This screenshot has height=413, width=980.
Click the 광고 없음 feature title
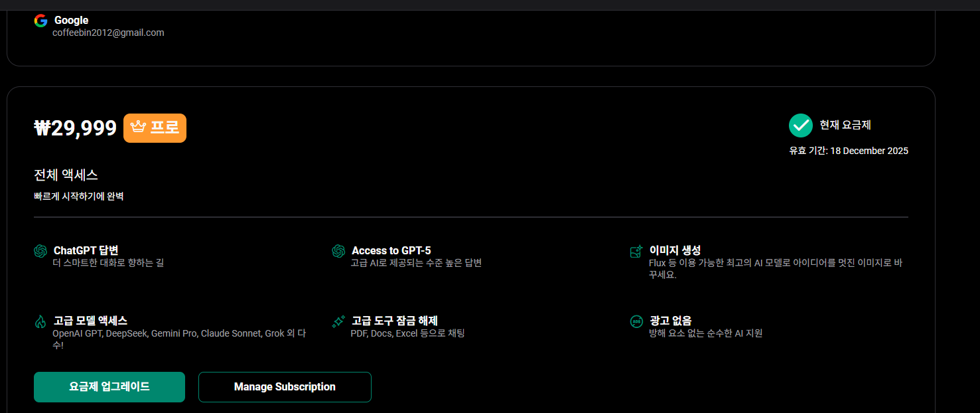click(x=671, y=321)
